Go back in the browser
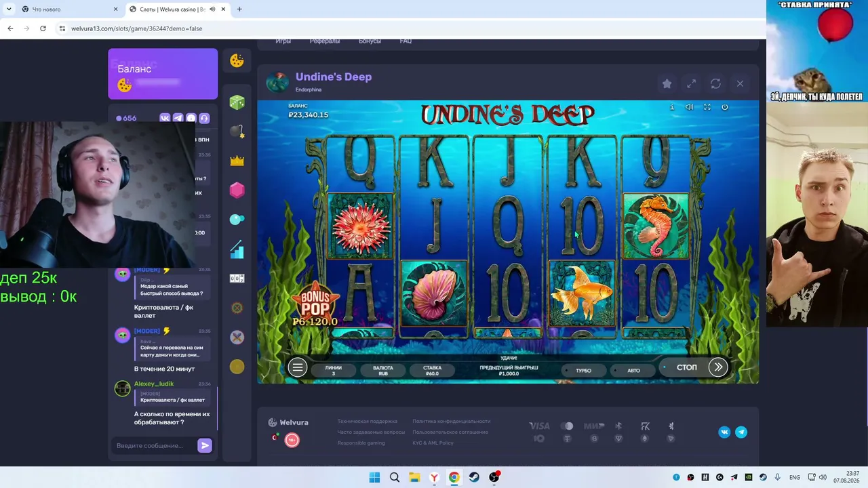 click(x=10, y=28)
